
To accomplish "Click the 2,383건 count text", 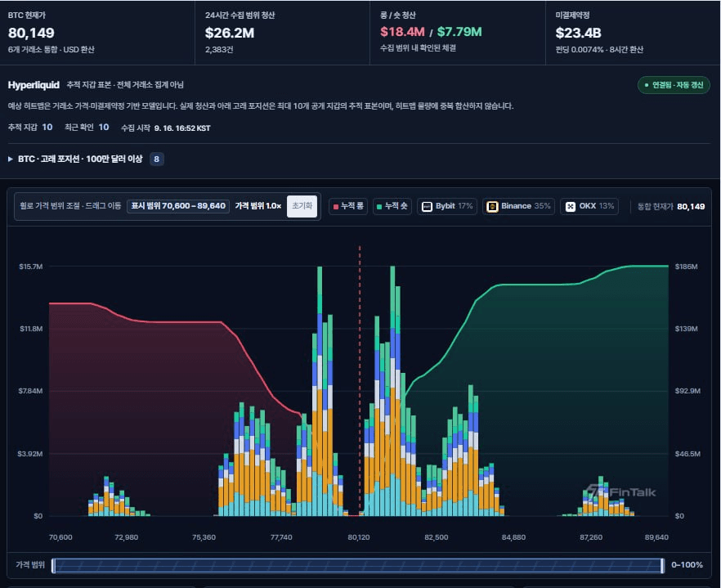I will point(219,50).
